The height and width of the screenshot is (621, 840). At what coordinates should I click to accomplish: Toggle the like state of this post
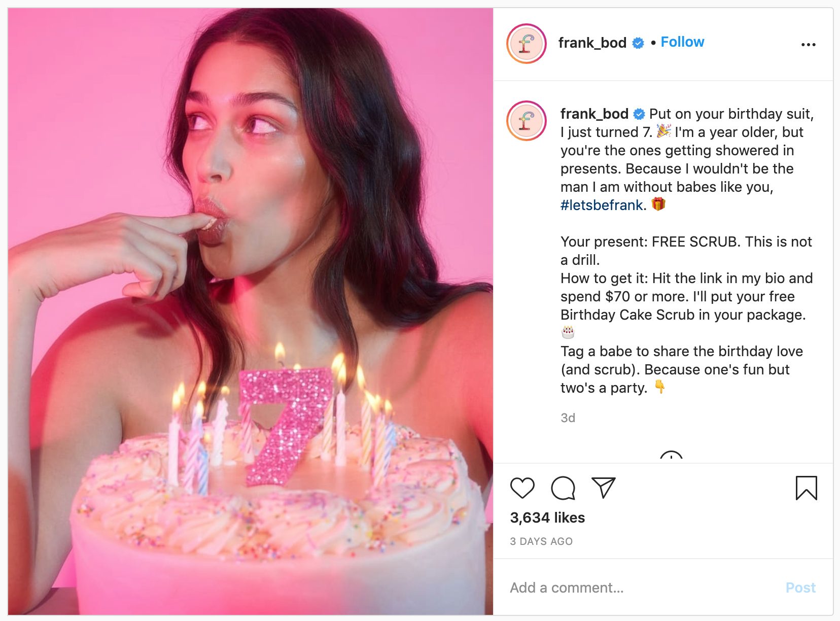(x=523, y=489)
